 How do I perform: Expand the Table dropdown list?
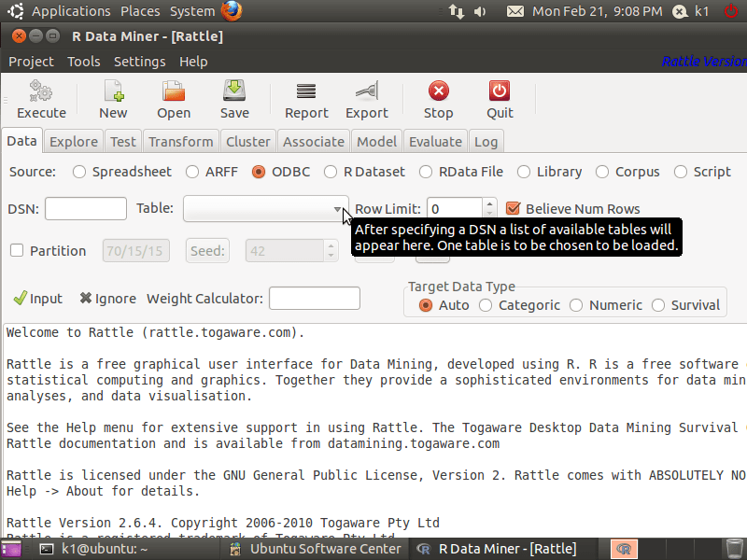click(337, 209)
